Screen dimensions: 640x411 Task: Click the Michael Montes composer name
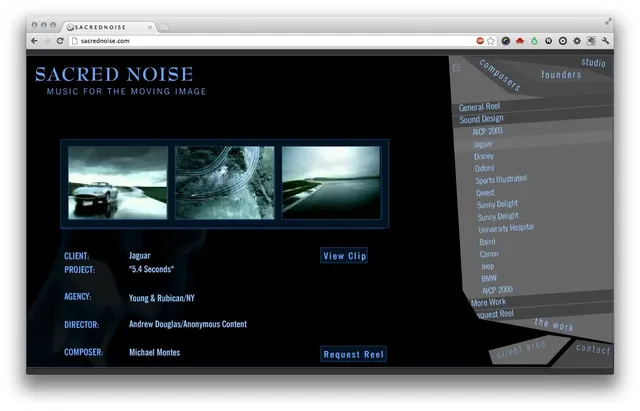coord(154,352)
